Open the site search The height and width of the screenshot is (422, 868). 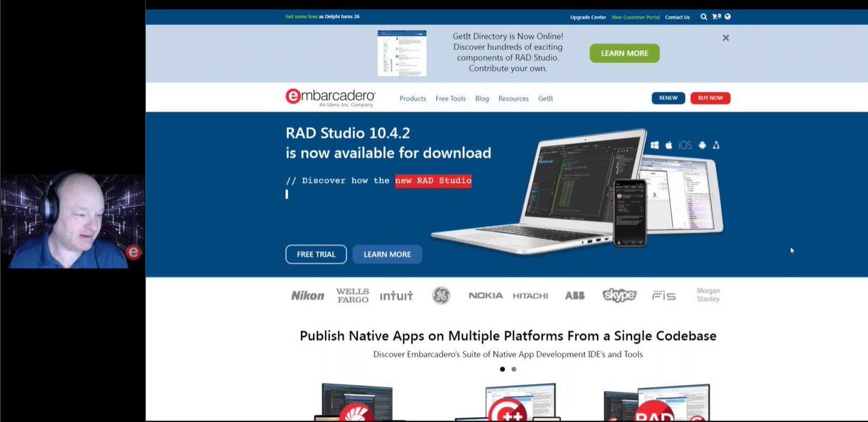(x=703, y=16)
